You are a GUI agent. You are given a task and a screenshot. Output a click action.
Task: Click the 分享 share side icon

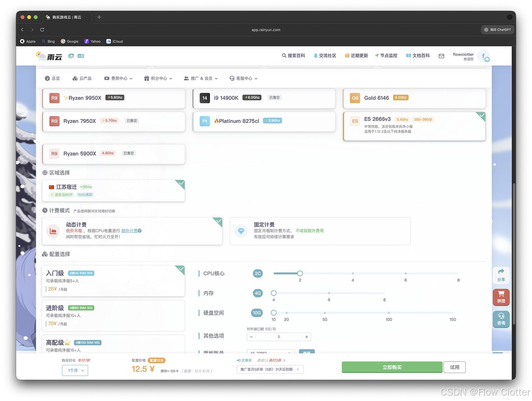[x=501, y=275]
